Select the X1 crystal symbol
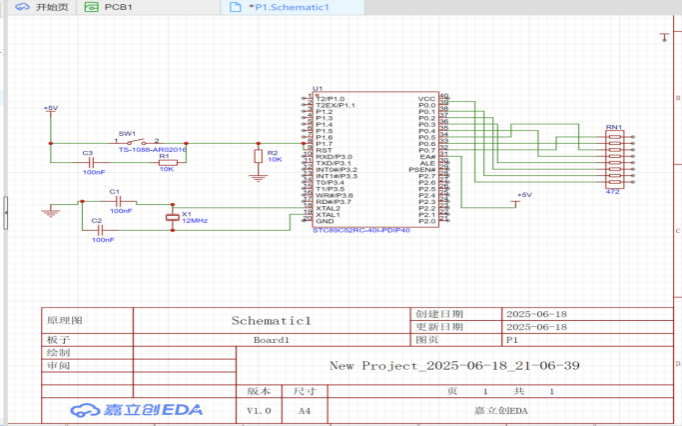 [x=173, y=217]
